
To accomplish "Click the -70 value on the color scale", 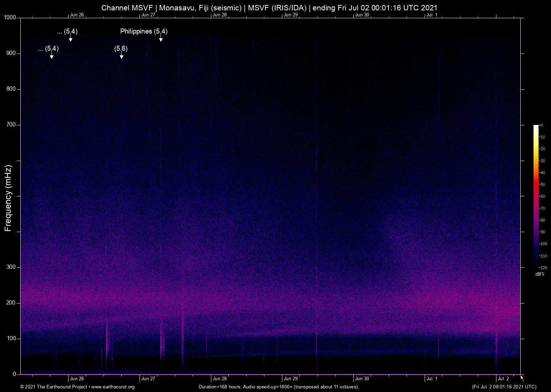I will click(542, 208).
